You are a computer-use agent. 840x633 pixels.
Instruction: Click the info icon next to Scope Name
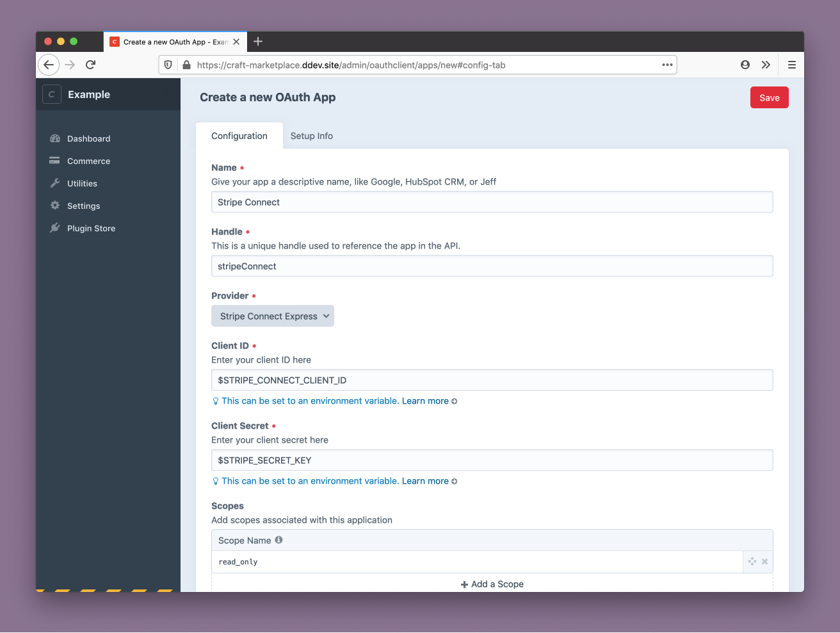coord(279,540)
